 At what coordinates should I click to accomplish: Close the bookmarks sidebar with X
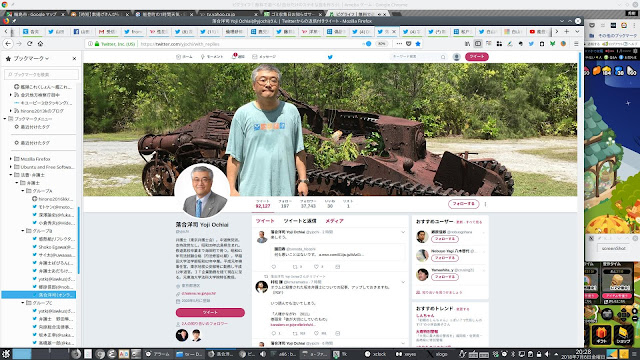(x=74, y=58)
